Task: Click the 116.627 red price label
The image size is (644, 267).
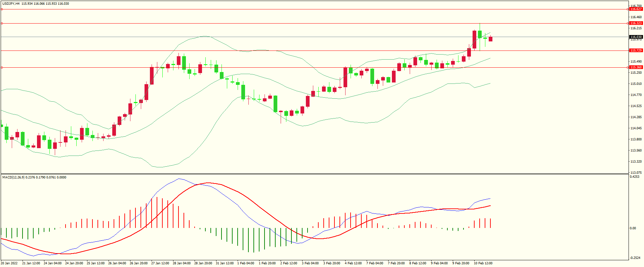Action: (x=636, y=9)
